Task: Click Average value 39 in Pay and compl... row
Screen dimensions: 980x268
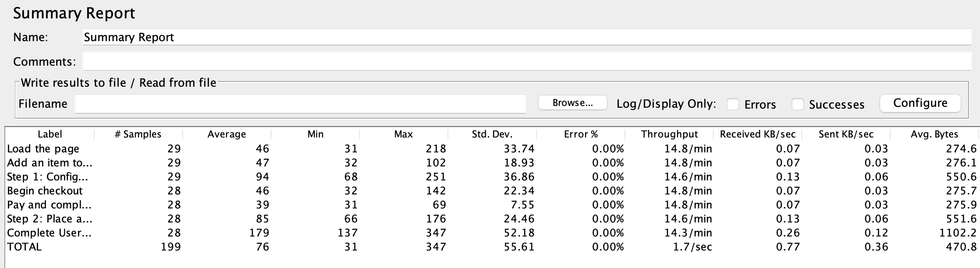Action: [262, 205]
